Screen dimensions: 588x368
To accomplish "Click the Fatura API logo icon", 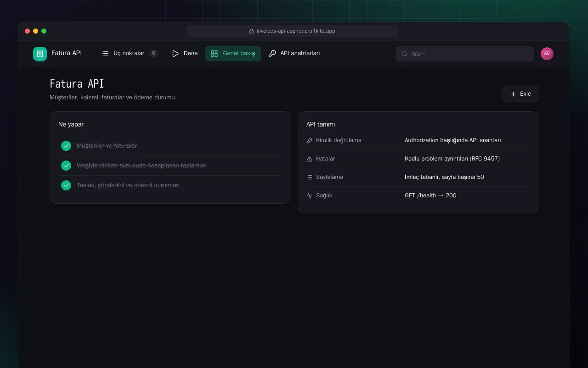I will pyautogui.click(x=40, y=54).
